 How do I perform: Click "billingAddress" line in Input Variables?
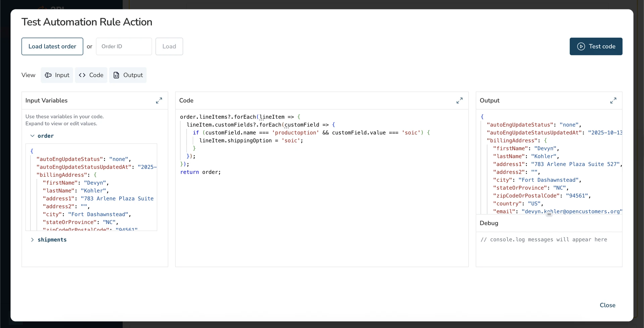66,175
